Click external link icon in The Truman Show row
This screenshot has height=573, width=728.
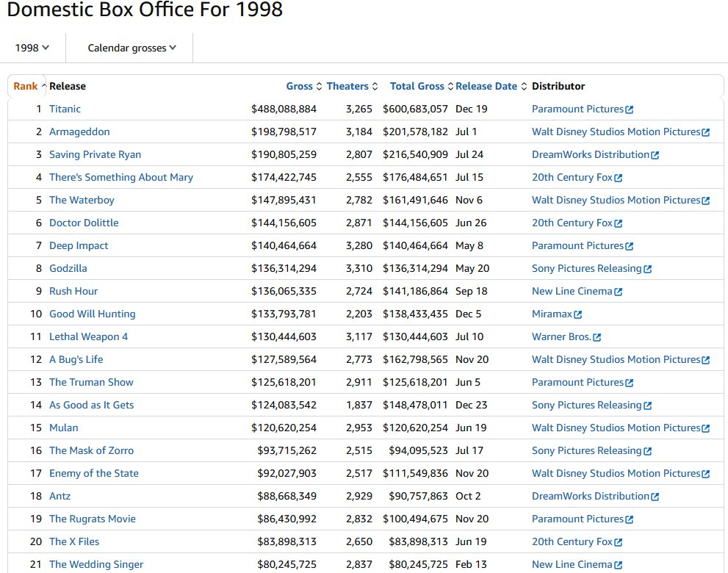629,383
